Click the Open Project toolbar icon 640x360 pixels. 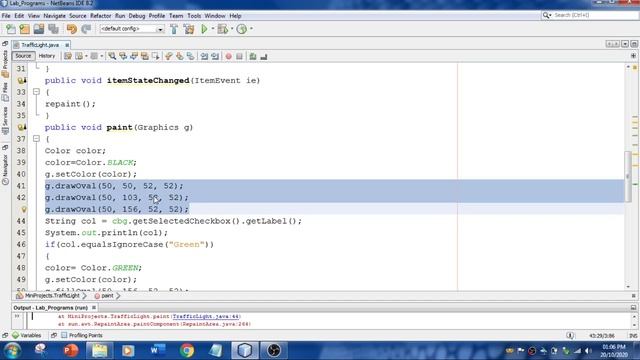tap(39, 29)
